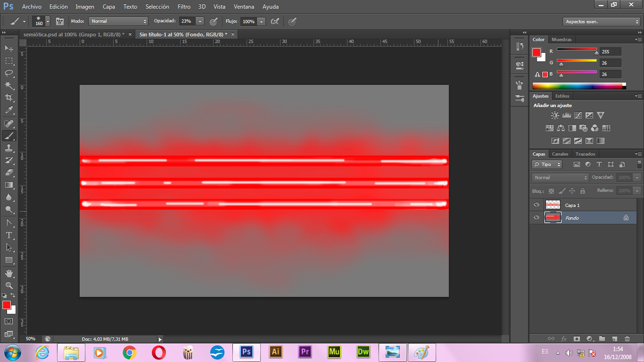Delete layer with trash icon in Capas panel
This screenshot has width=644, height=362.
point(627,339)
